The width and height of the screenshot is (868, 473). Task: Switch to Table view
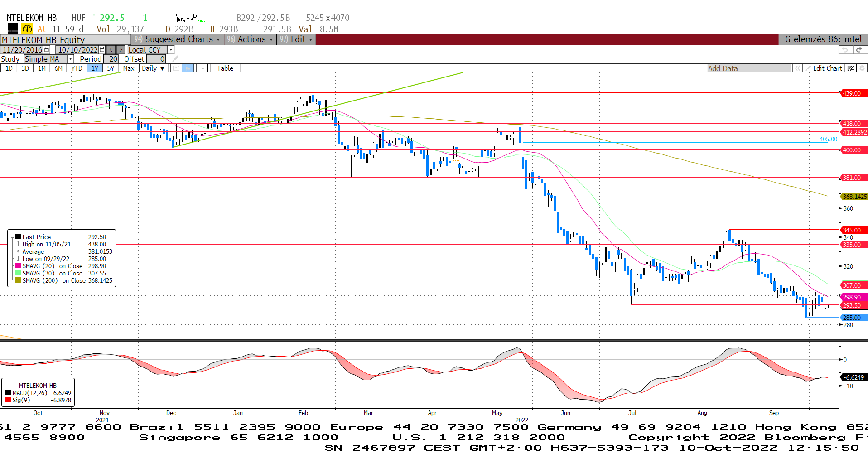(225, 68)
